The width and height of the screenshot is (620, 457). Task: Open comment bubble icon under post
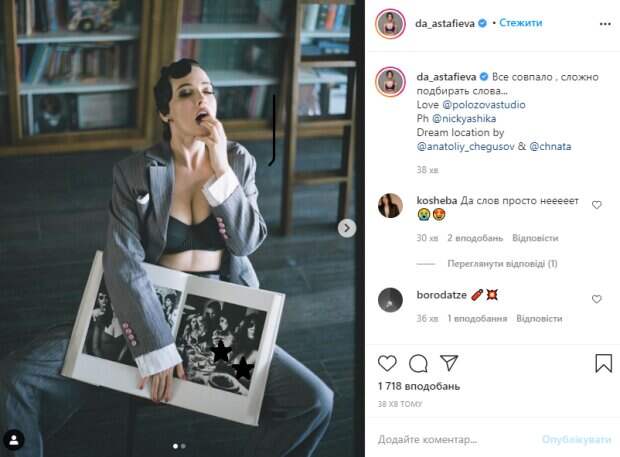[418, 363]
